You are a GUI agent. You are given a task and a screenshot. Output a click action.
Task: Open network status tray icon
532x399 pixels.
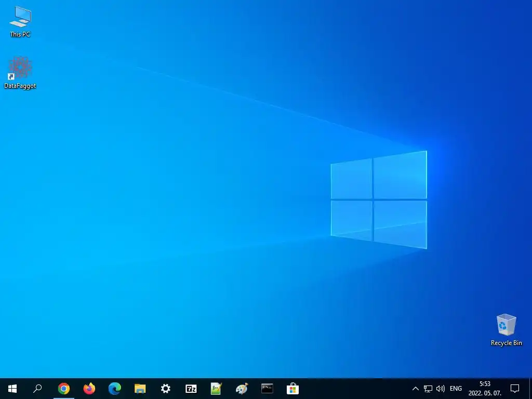pos(428,389)
